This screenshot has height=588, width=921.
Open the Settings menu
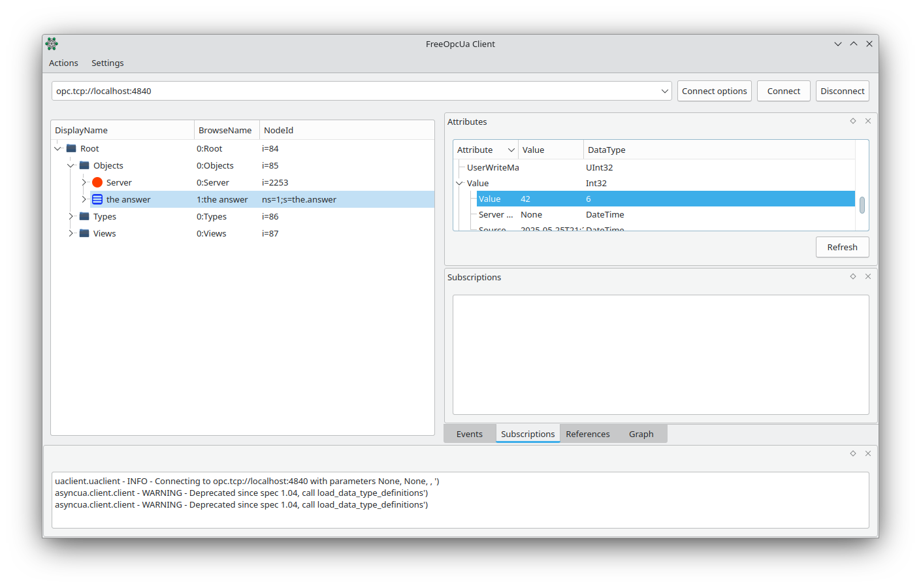[107, 63]
